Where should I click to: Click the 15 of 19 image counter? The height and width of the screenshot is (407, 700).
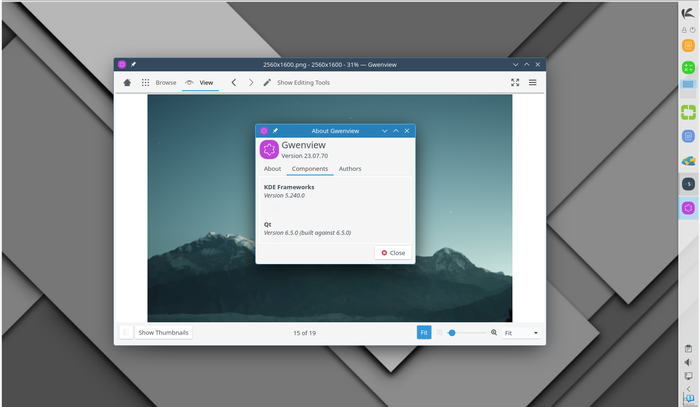[x=304, y=333]
